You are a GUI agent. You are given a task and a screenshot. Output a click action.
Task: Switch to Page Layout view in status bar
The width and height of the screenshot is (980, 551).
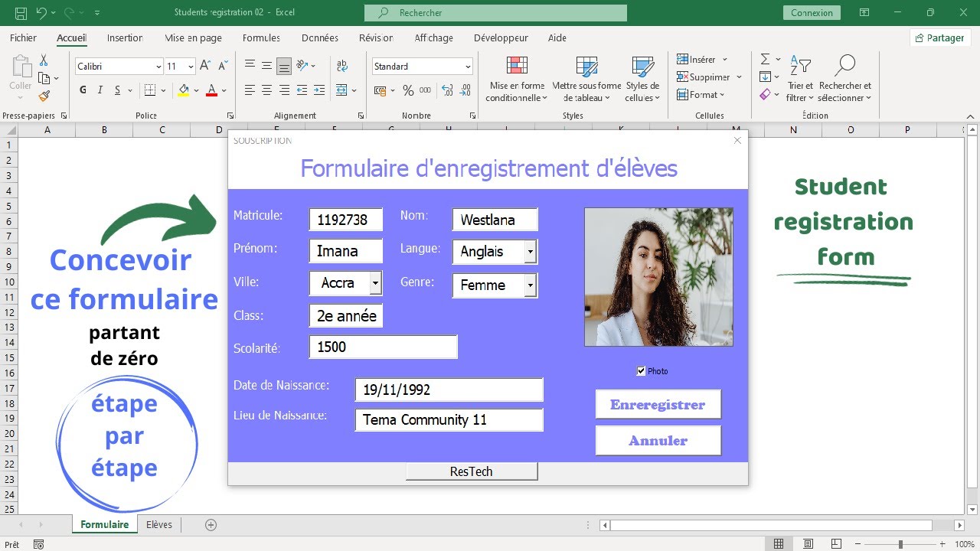(808, 544)
